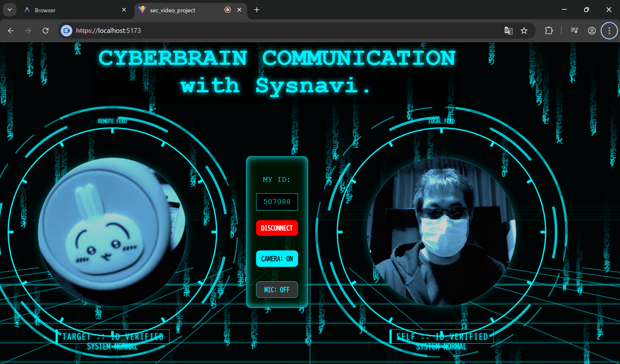Select the sec_video_project tab
This screenshot has width=620, height=364.
(x=181, y=10)
